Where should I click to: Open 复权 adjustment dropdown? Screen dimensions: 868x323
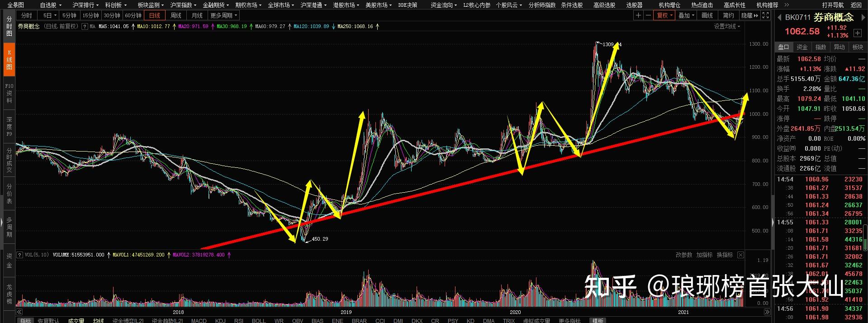665,15
